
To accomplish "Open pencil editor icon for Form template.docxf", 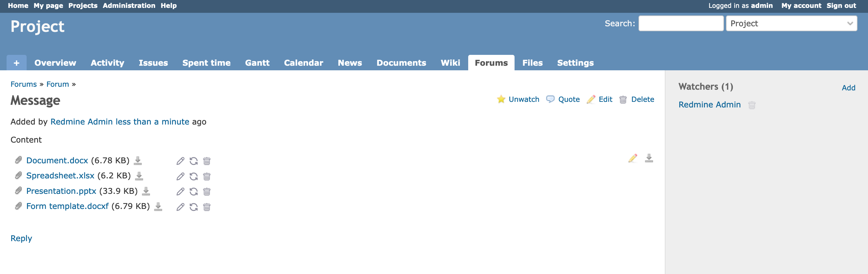I will click(180, 207).
